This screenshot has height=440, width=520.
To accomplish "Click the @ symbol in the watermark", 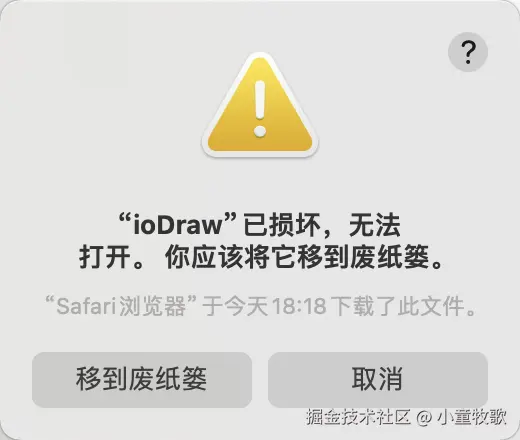I will pyautogui.click(x=424, y=417).
